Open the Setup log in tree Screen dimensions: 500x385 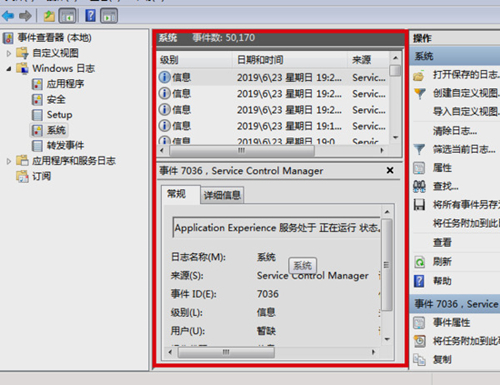pos(59,115)
